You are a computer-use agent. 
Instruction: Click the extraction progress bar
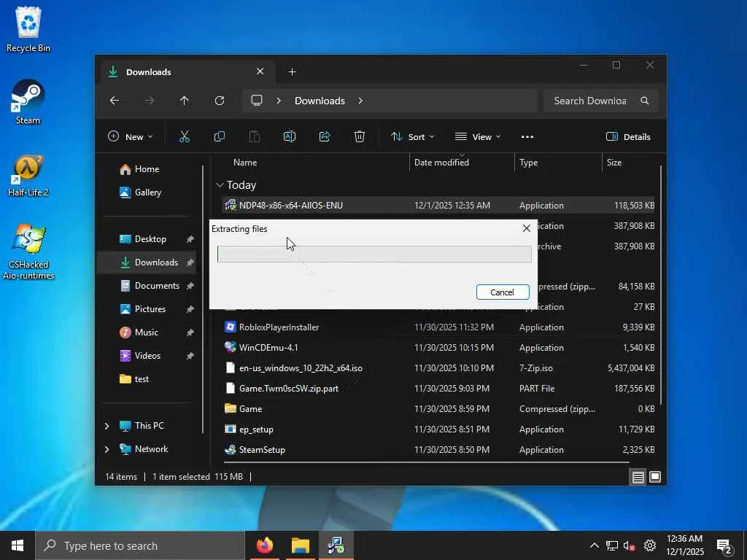[x=374, y=254]
